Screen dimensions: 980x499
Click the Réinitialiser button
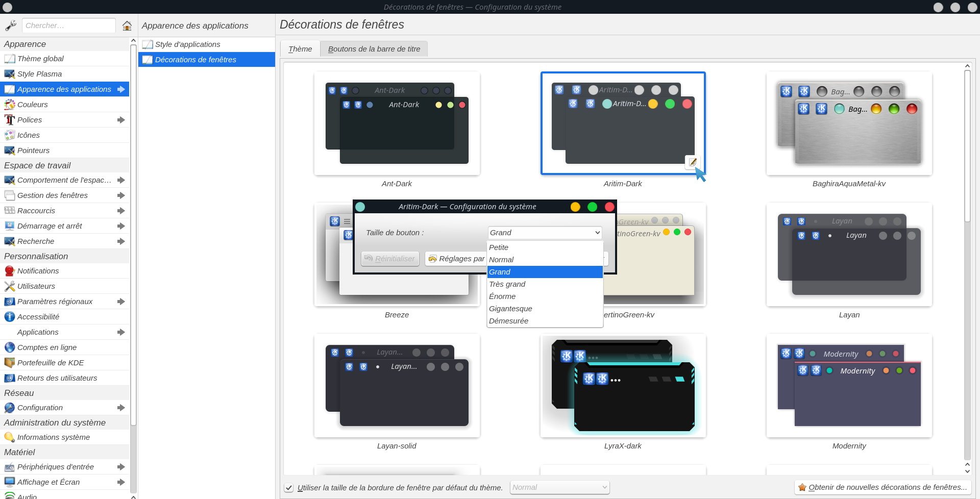click(x=390, y=259)
